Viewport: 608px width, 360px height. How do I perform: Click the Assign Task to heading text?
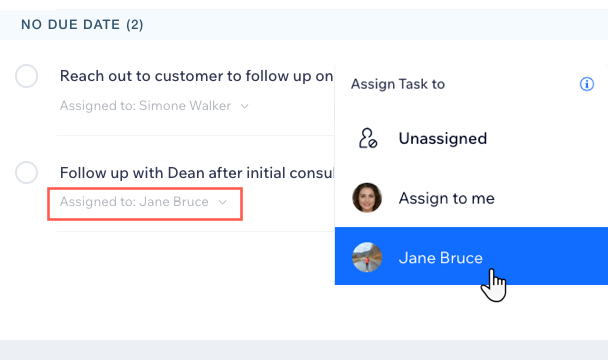pos(398,84)
